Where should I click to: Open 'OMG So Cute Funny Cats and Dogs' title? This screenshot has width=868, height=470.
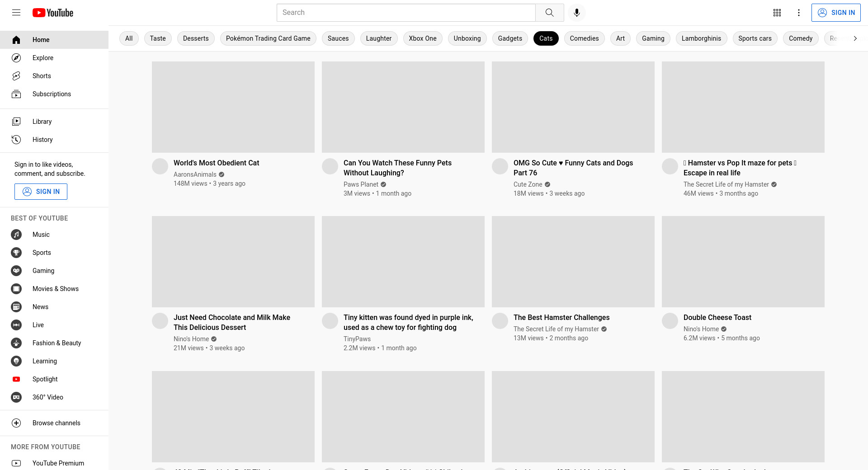coord(573,168)
